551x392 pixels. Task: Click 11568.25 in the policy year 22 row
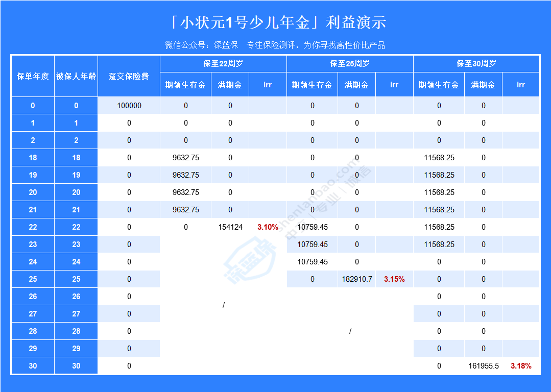click(439, 227)
